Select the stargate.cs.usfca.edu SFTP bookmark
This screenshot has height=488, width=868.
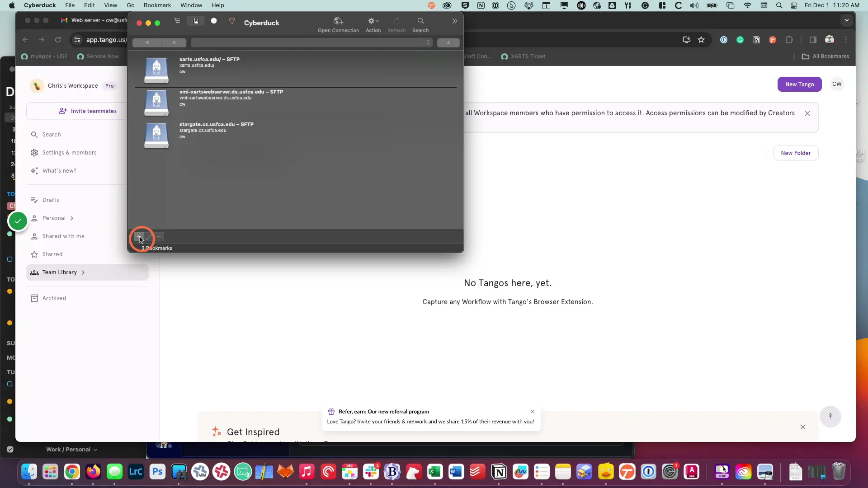[x=296, y=136]
